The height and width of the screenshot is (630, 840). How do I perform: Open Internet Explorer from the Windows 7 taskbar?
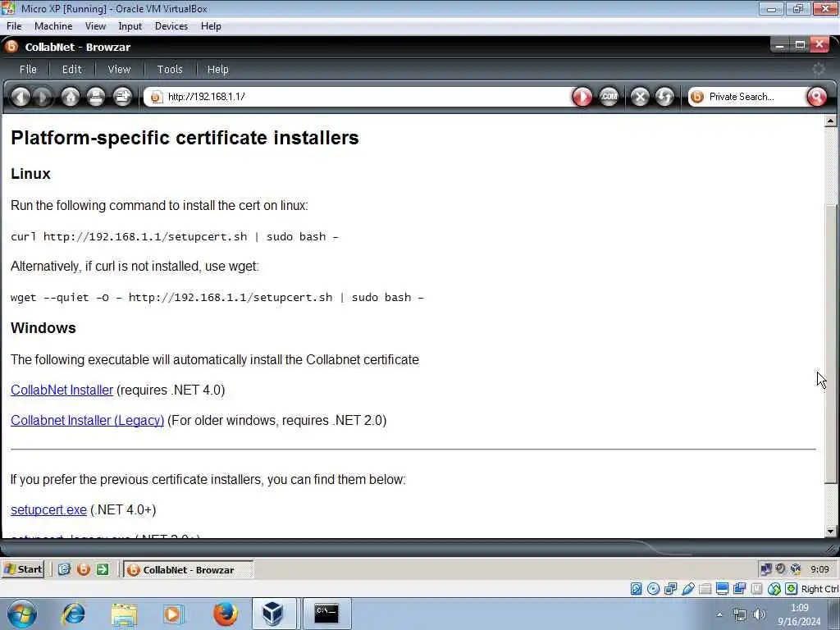click(x=73, y=614)
